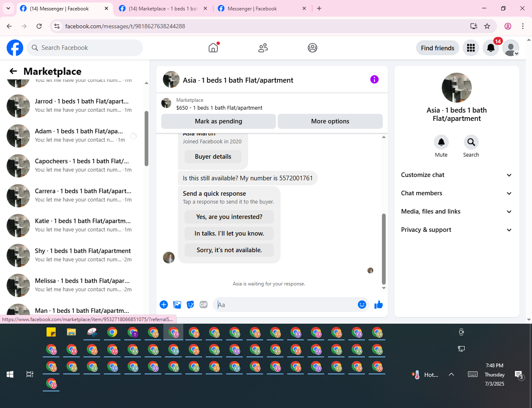This screenshot has height=408, width=532.
Task: View site information icon in address bar
Action: (57, 26)
